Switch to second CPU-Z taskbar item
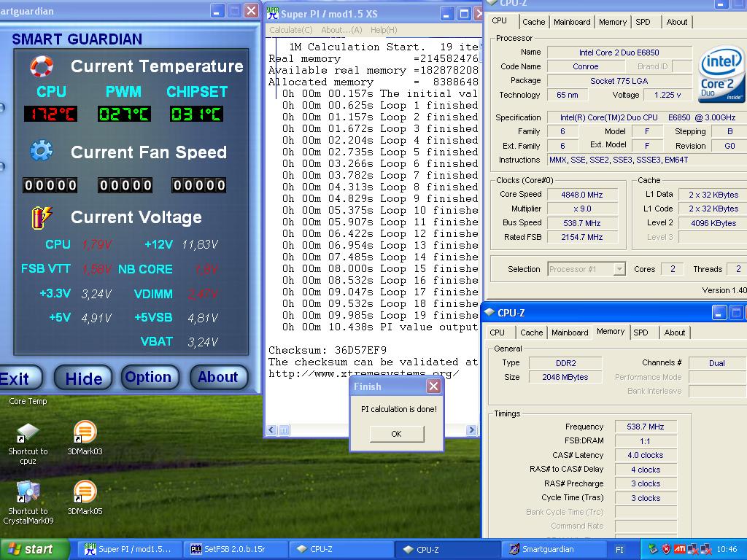 coord(447,549)
